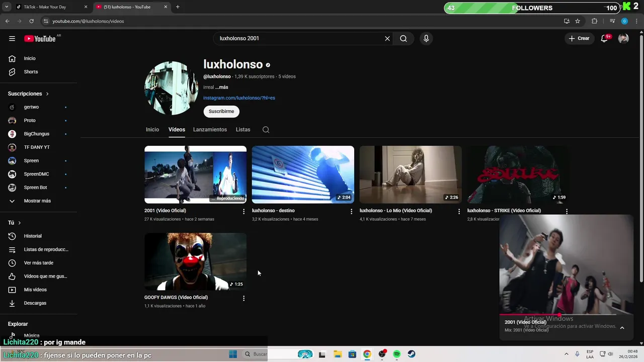
Task: Expand the Tú section chevron
Action: [20, 223]
